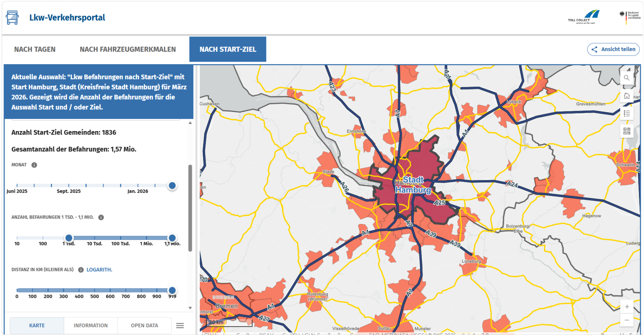Click the info icon next to MONAT
Viewport: 644px width, 335px height.
(34, 165)
